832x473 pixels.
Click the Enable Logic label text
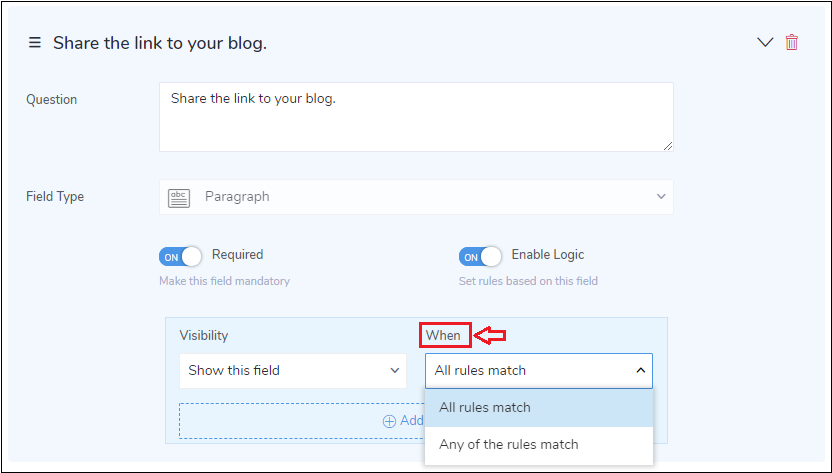tap(548, 255)
